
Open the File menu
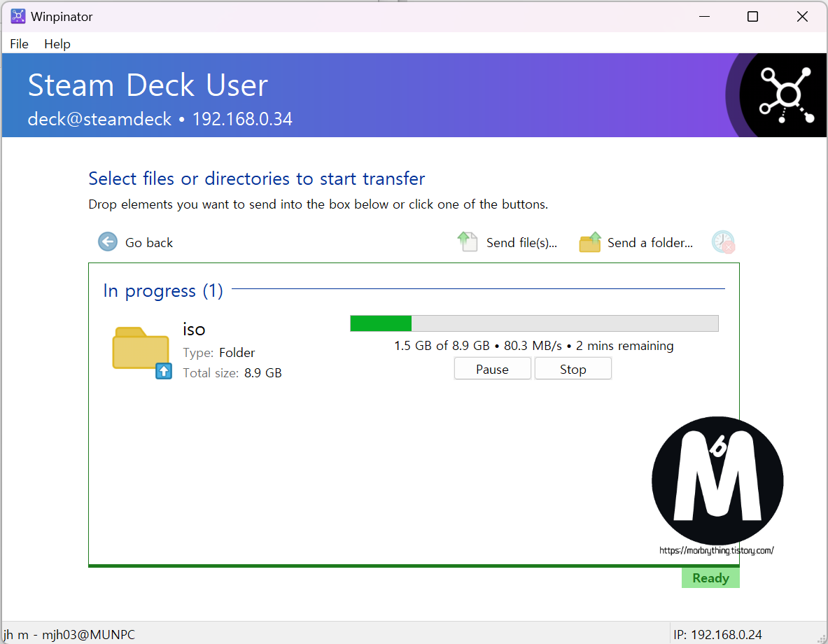(19, 44)
